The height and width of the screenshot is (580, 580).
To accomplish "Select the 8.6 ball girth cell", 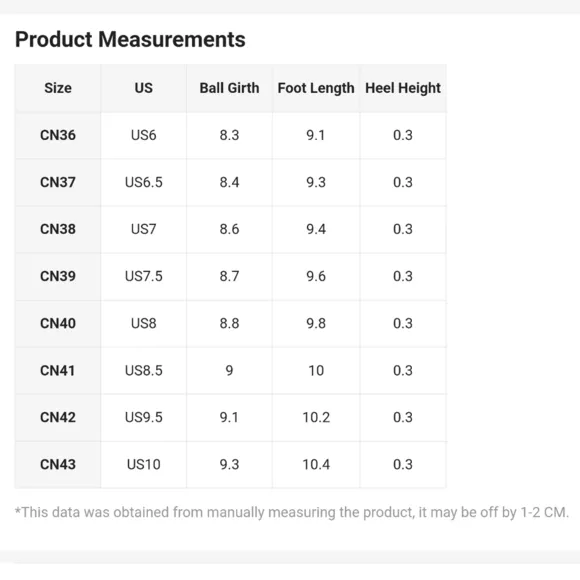I will pyautogui.click(x=229, y=229).
